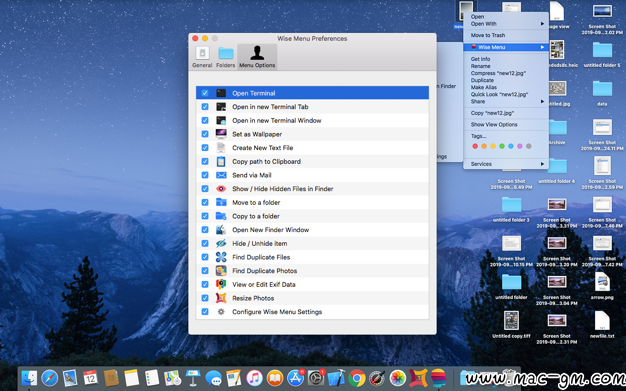The width and height of the screenshot is (626, 391).
Task: Expand the Services submenu arrow
Action: [542, 164]
